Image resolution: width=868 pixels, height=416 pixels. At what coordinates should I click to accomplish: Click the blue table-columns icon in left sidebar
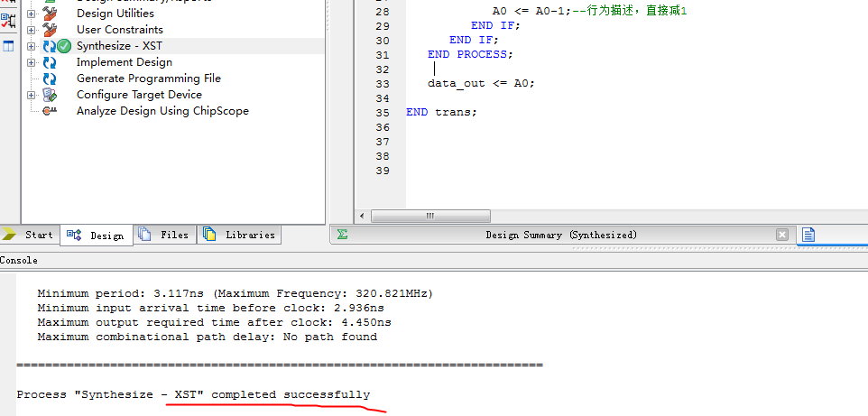[8, 46]
